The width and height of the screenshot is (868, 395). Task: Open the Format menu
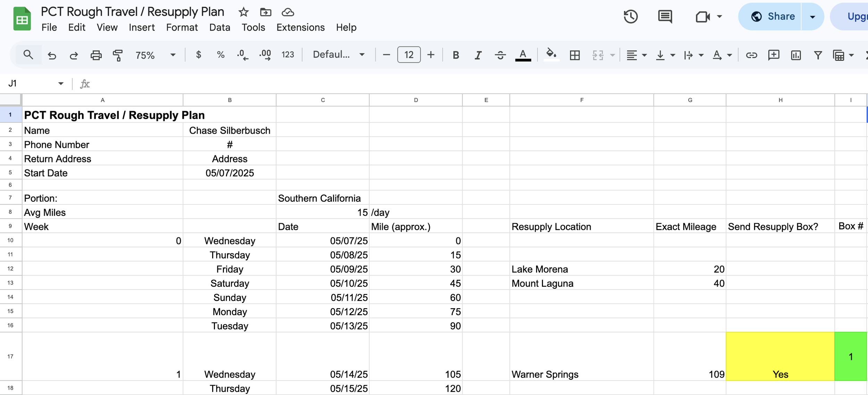tap(182, 27)
